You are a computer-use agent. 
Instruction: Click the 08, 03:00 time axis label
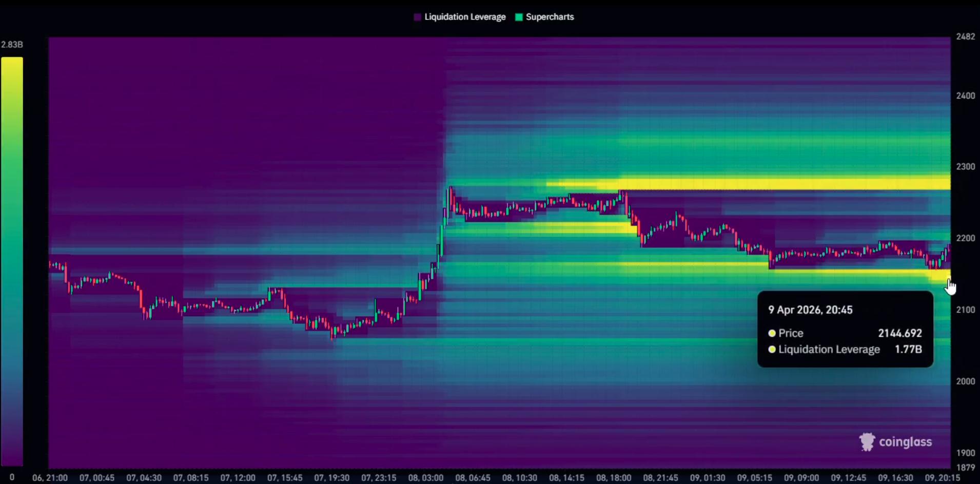[x=426, y=478]
